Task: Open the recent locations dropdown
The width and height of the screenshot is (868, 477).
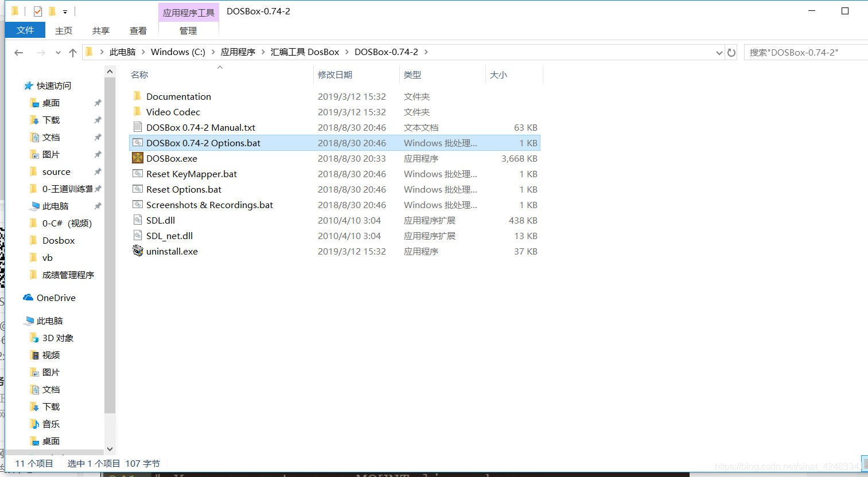Action: tap(58, 53)
